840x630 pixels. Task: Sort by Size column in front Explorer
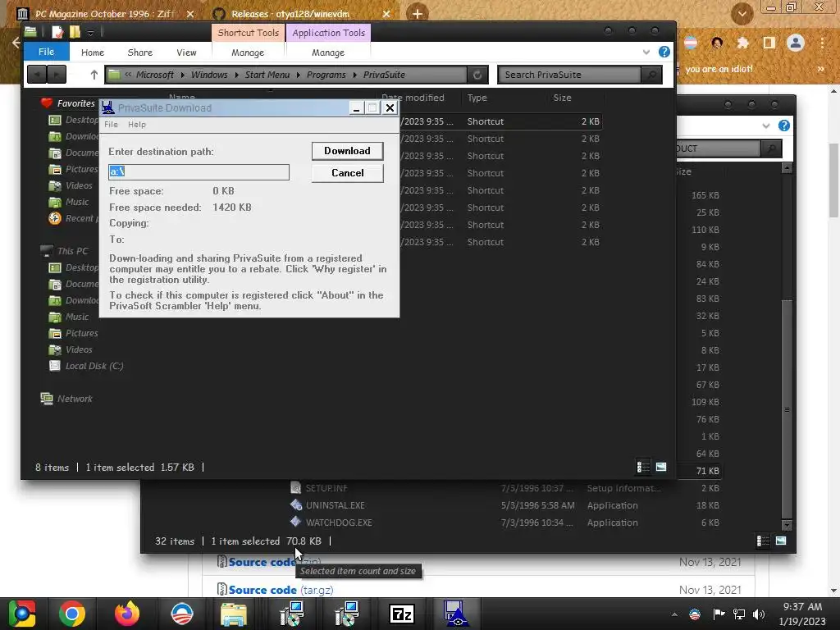[562, 98]
